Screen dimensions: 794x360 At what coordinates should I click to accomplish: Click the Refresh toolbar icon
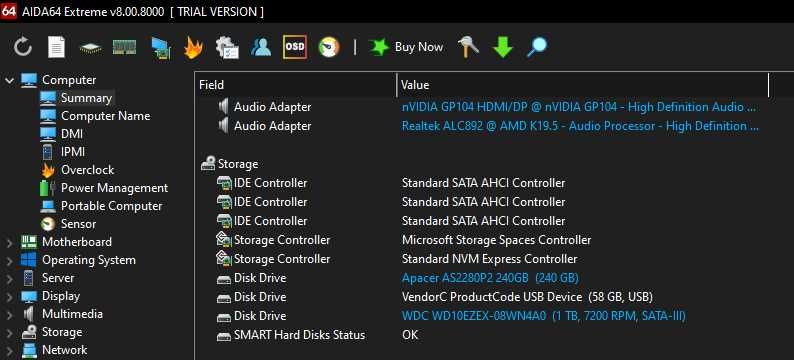[23, 47]
